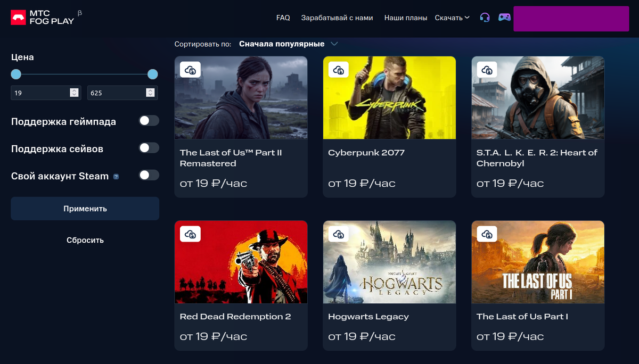Click cloud icon on Cyberpunk 2077 card
This screenshot has width=639, height=364.
(339, 70)
